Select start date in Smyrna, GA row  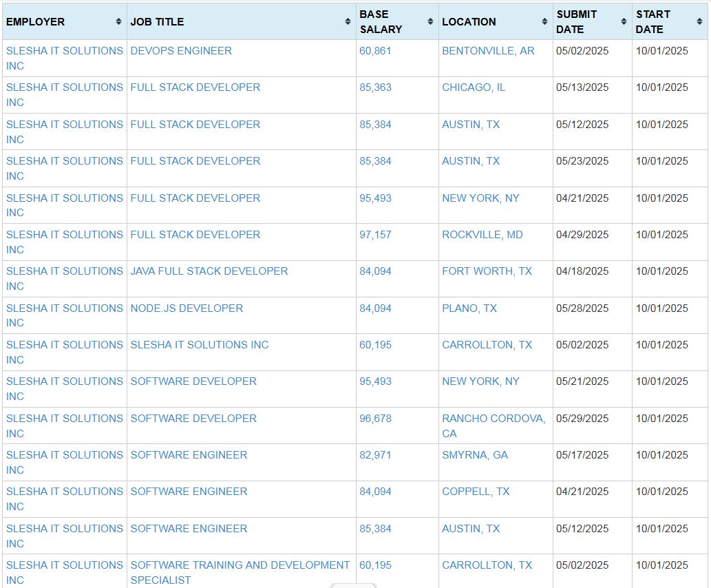point(661,454)
